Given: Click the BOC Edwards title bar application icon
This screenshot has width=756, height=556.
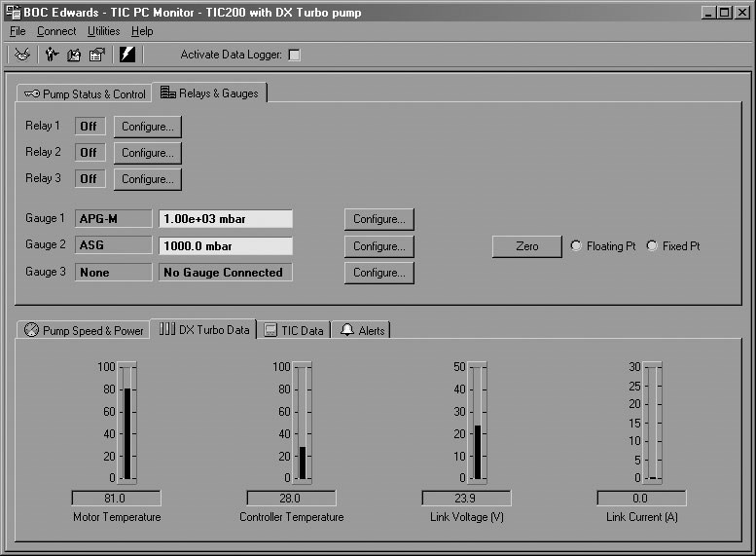Looking at the screenshot, I should click(x=13, y=12).
